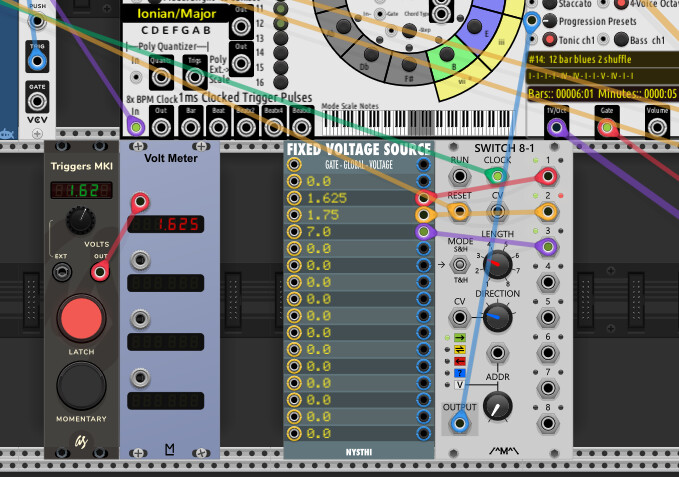Click the RUN input jack on Switch 8-1
Image resolution: width=679 pixels, height=477 pixels.
[459, 177]
